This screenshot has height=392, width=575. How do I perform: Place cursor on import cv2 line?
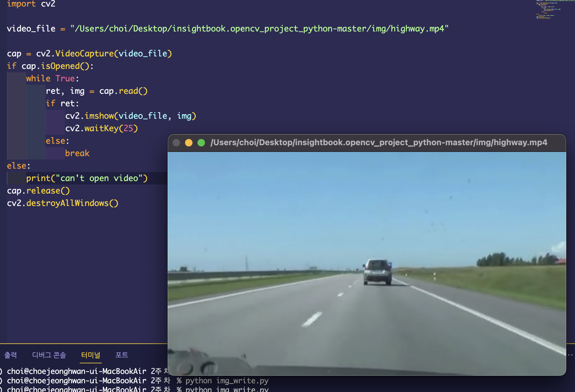pos(31,4)
